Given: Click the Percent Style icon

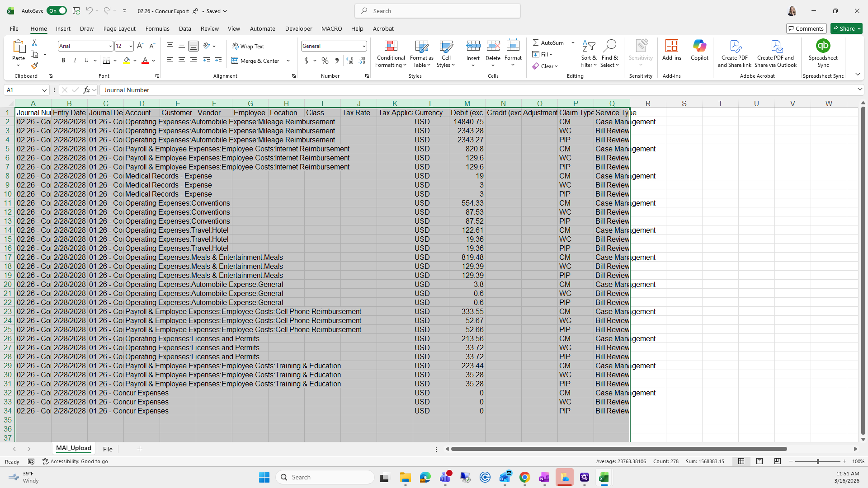Looking at the screenshot, I should tap(325, 61).
